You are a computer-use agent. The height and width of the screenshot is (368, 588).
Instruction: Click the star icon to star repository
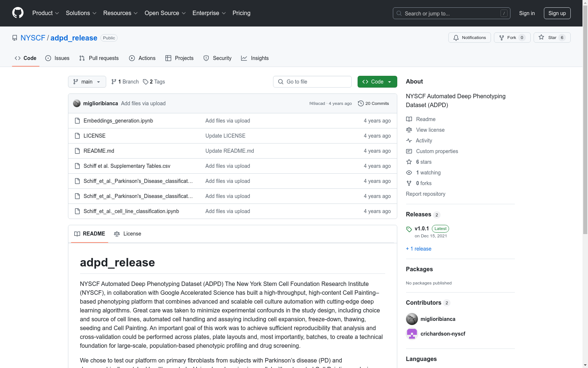(x=541, y=37)
